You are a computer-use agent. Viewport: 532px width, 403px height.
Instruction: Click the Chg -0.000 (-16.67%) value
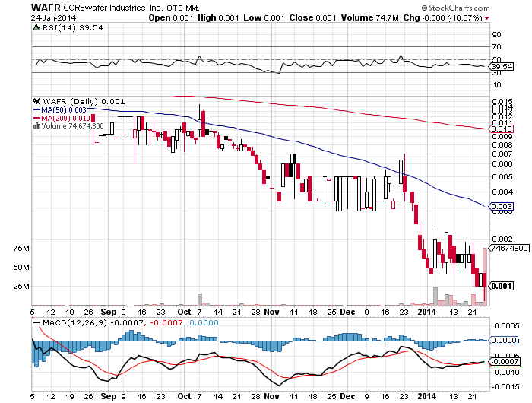pyautogui.click(x=442, y=18)
